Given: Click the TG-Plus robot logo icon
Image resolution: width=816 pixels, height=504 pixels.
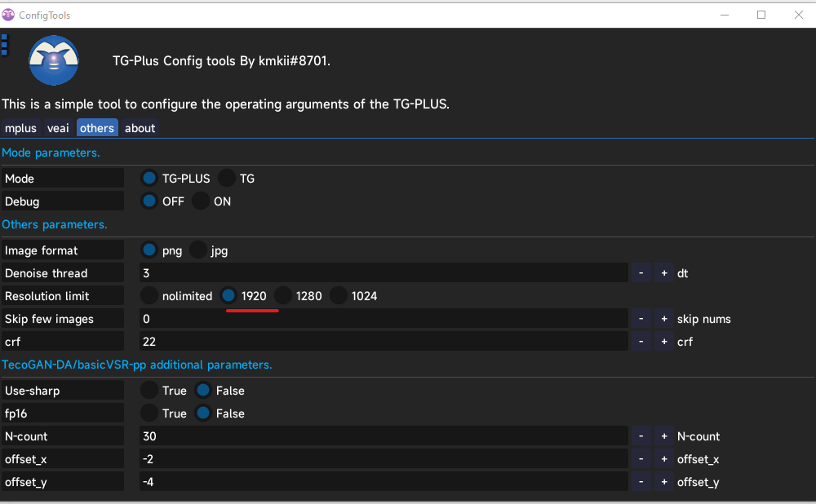Looking at the screenshot, I should click(53, 60).
